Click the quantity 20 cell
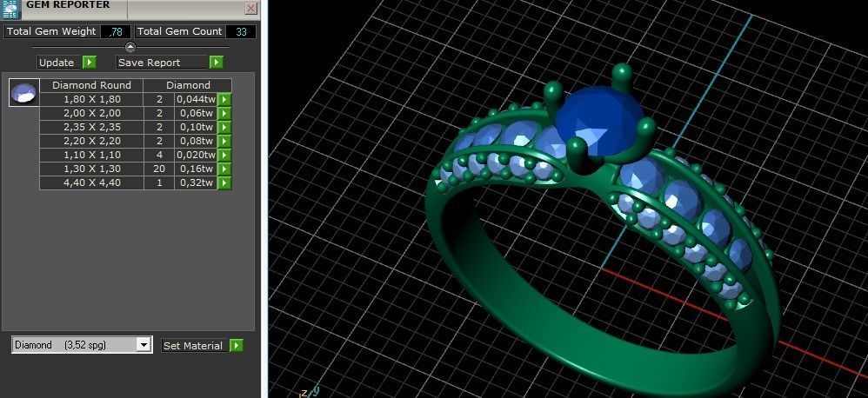868x398 pixels. [x=159, y=169]
